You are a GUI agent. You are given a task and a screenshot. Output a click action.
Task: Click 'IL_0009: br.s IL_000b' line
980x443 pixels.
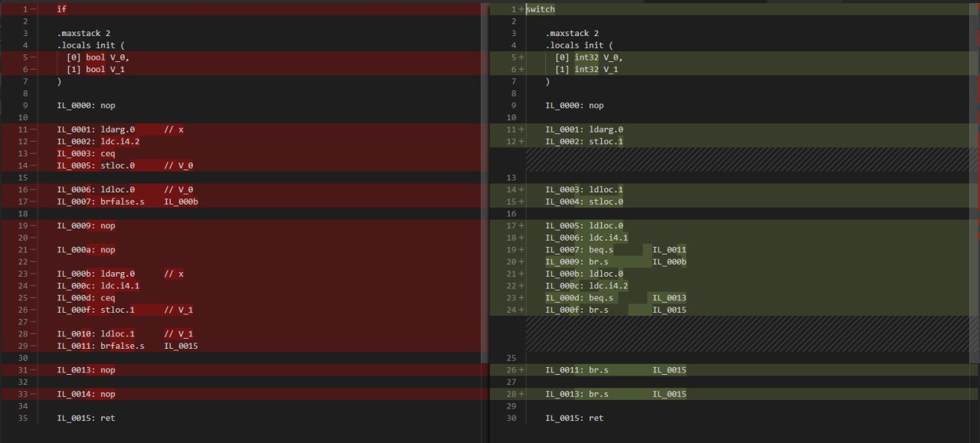click(616, 261)
